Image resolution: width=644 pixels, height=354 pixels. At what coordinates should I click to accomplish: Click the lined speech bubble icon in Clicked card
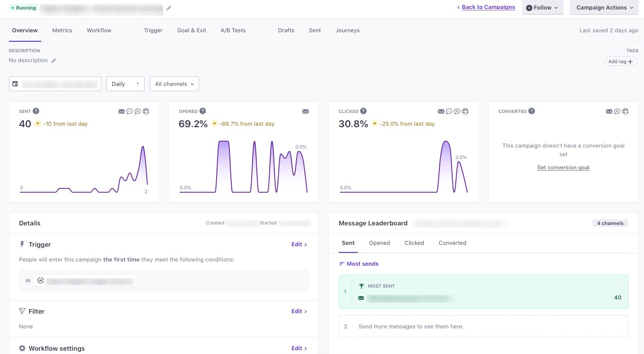[x=457, y=112]
